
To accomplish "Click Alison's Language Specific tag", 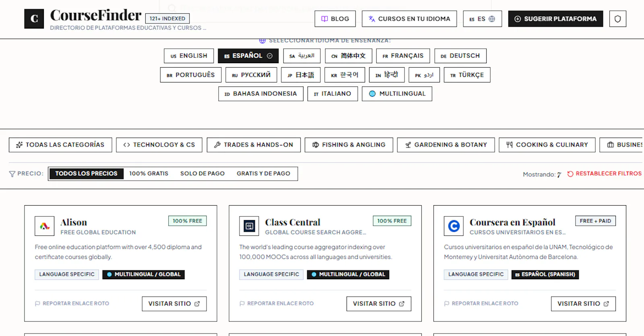I will (x=67, y=274).
